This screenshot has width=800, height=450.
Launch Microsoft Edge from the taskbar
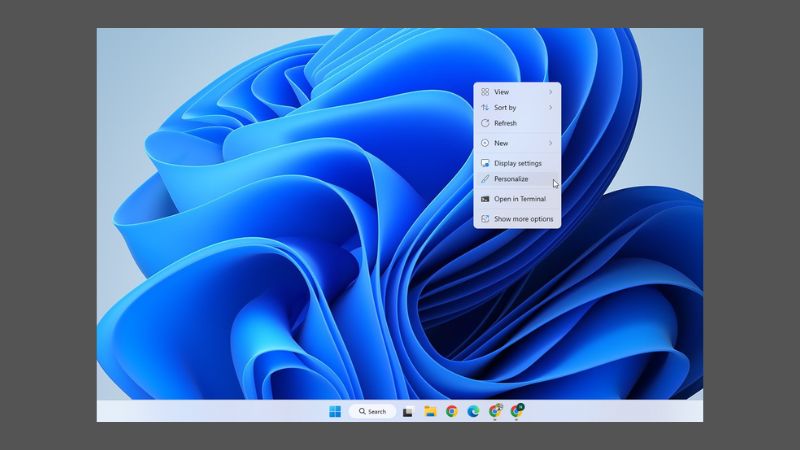pyautogui.click(x=473, y=411)
